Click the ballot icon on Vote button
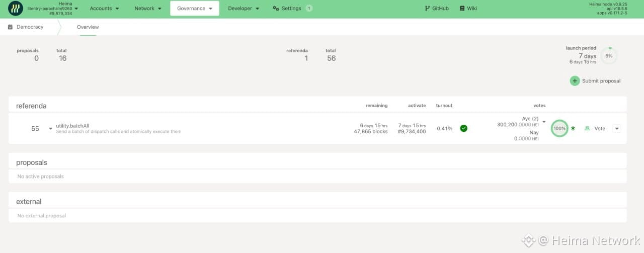Image resolution: width=644 pixels, height=253 pixels. [587, 128]
